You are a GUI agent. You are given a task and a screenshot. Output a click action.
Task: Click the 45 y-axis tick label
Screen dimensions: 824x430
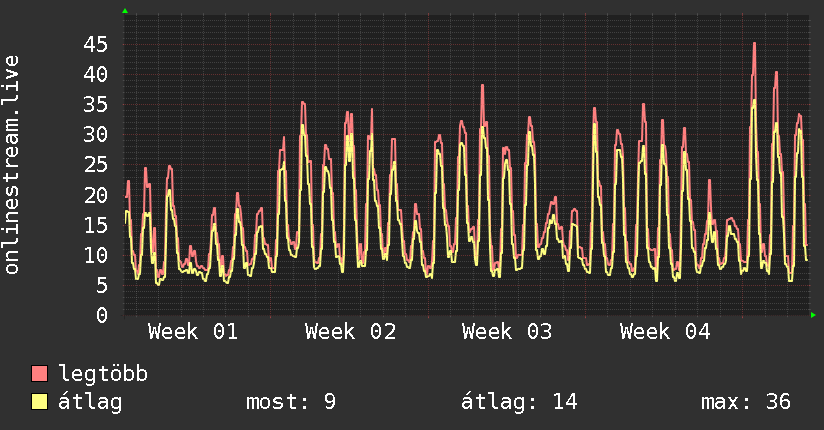pyautogui.click(x=96, y=45)
